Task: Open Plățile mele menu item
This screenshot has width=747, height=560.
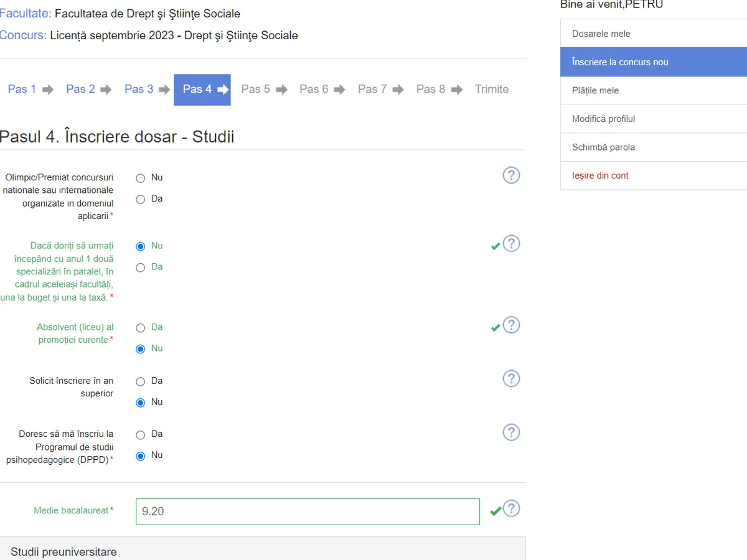Action: [595, 91]
